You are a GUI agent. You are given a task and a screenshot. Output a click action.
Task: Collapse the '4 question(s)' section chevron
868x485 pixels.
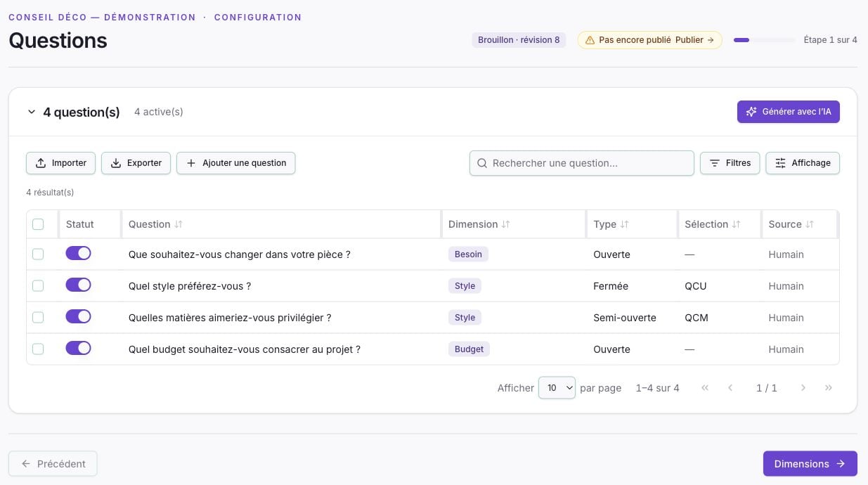pos(32,112)
